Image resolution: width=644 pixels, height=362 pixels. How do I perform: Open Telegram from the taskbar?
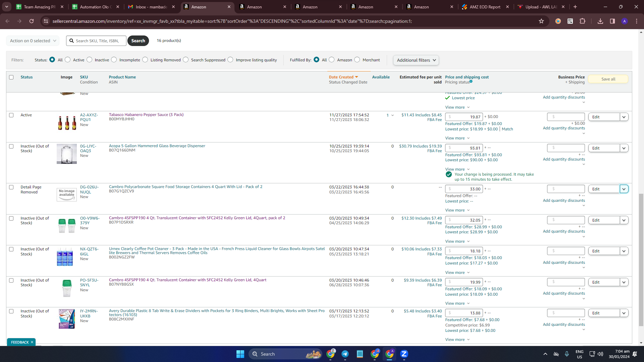345,354
